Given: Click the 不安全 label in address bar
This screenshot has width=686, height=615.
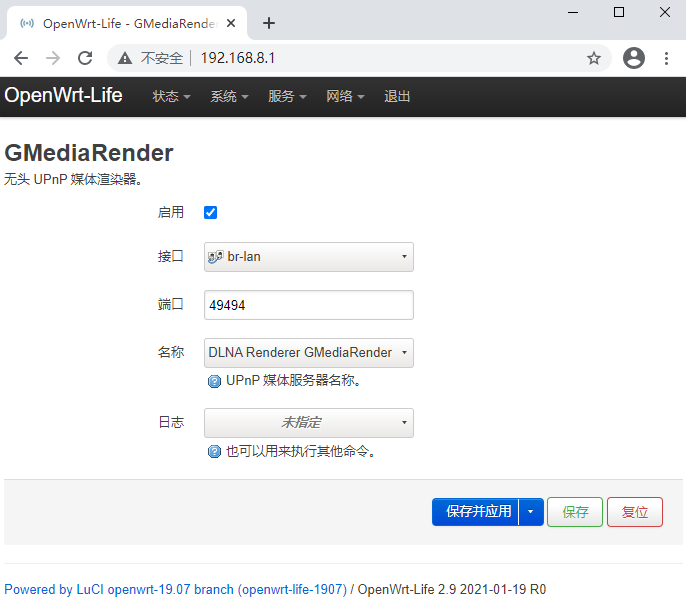Looking at the screenshot, I should point(161,58).
